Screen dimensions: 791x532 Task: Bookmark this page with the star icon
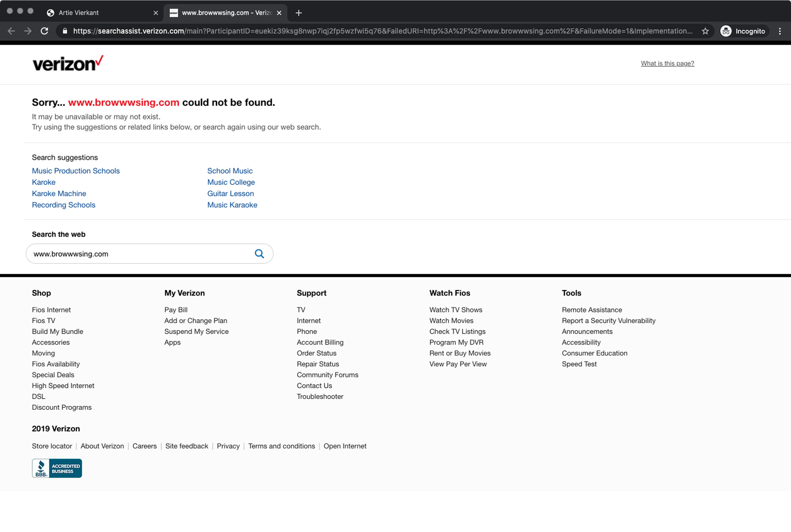[x=705, y=31]
